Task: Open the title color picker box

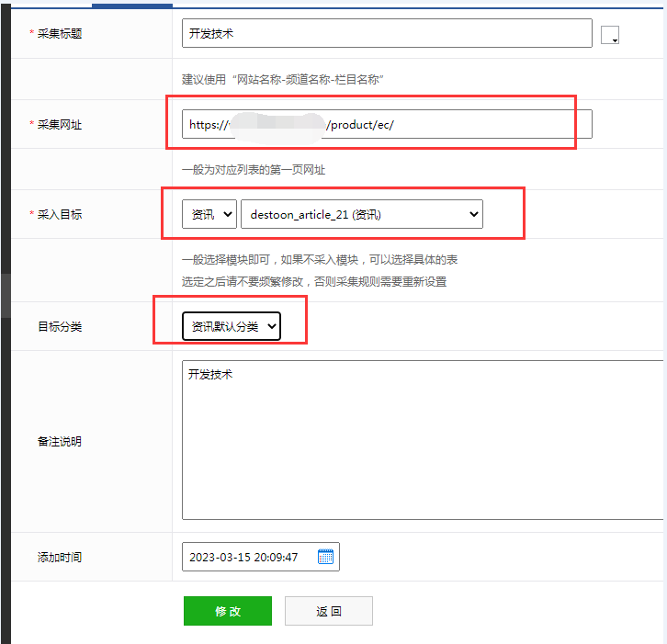Action: point(610,35)
